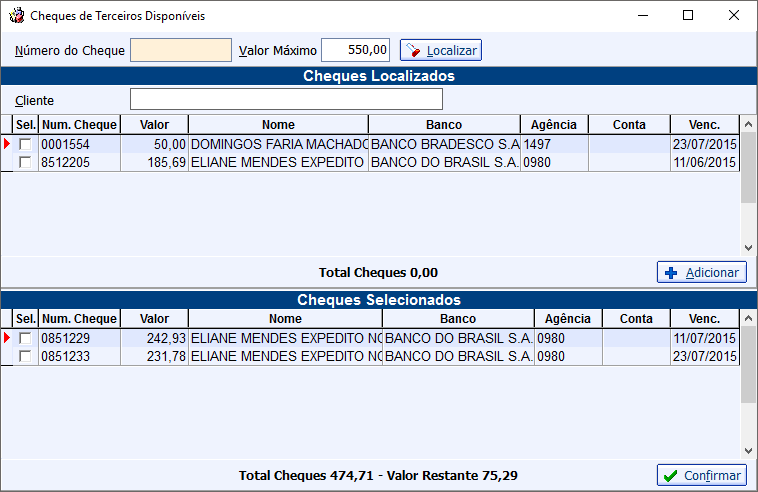
Task: Click the Localizar search button
Action: (440, 50)
